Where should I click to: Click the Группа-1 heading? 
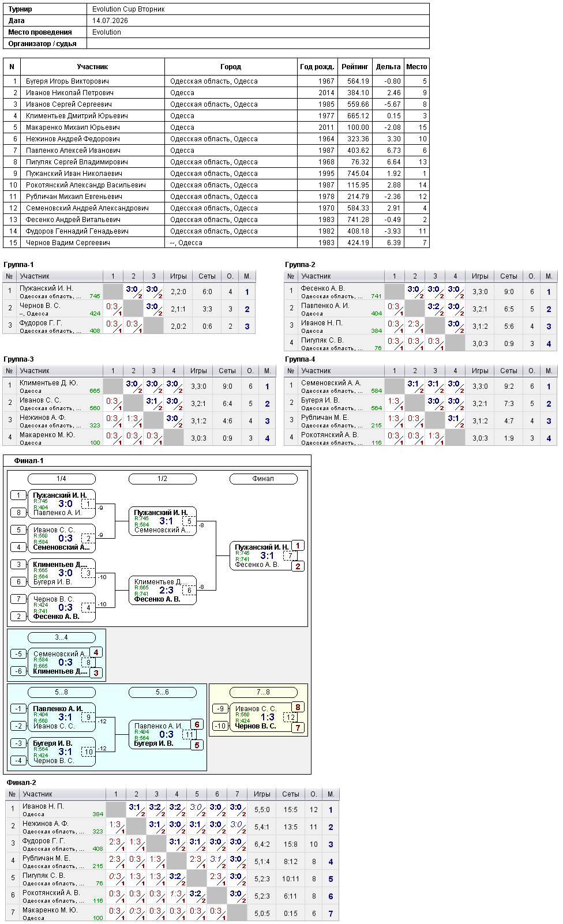tap(18, 265)
